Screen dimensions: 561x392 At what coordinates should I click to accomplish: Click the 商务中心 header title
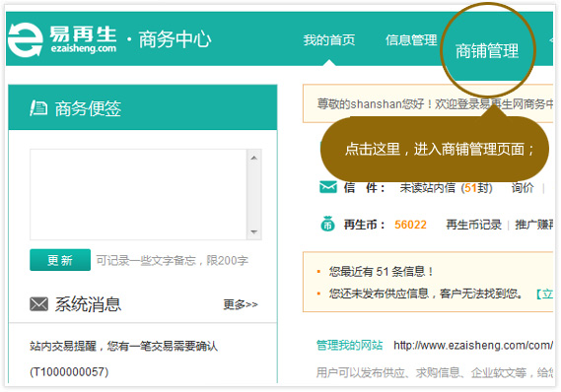pyautogui.click(x=175, y=39)
